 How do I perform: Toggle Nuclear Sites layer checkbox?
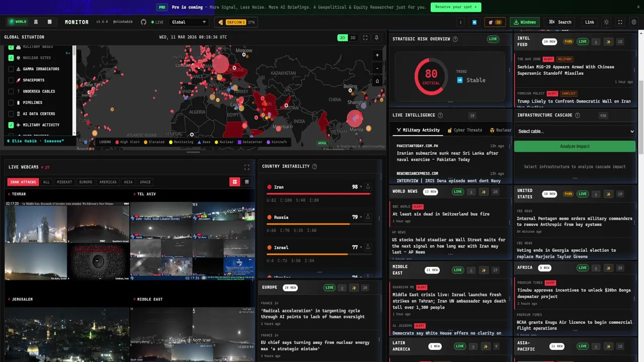pyautogui.click(x=11, y=58)
